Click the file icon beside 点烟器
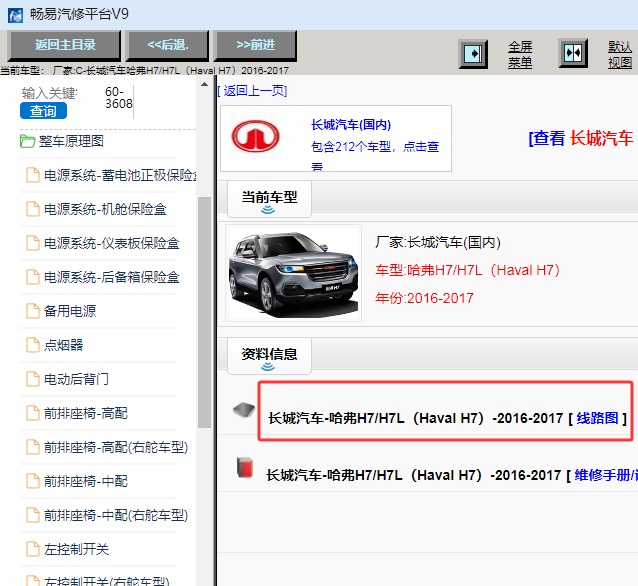The height and width of the screenshot is (586, 638). point(33,345)
